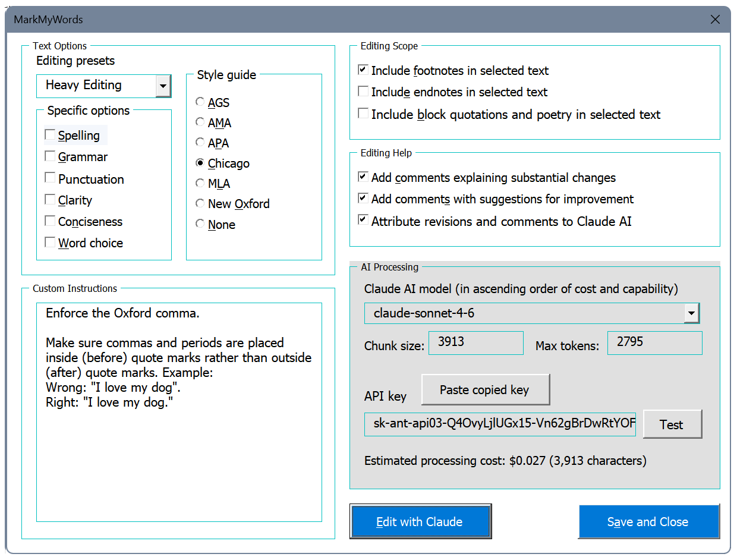Check the Grammar option
This screenshot has width=737, height=560.
pyautogui.click(x=51, y=157)
